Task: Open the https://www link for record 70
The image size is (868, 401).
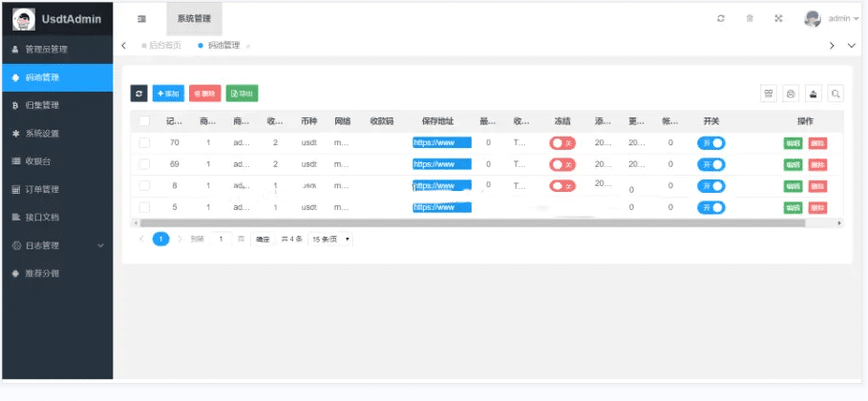Action: tap(442, 143)
